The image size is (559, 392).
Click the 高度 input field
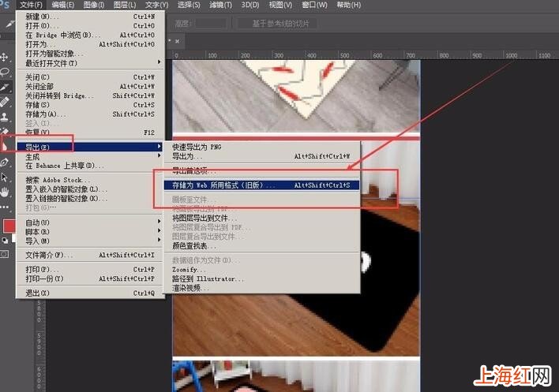click(x=211, y=24)
